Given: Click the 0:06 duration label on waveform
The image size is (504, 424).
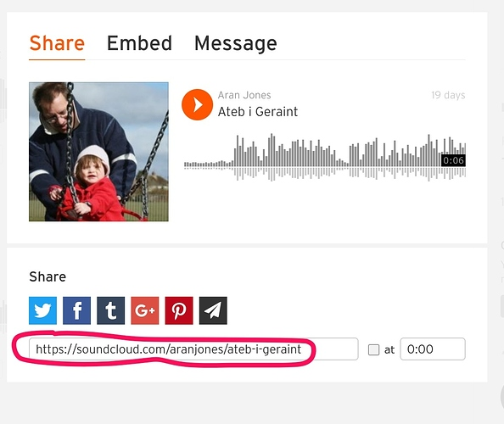Looking at the screenshot, I should coord(453,160).
